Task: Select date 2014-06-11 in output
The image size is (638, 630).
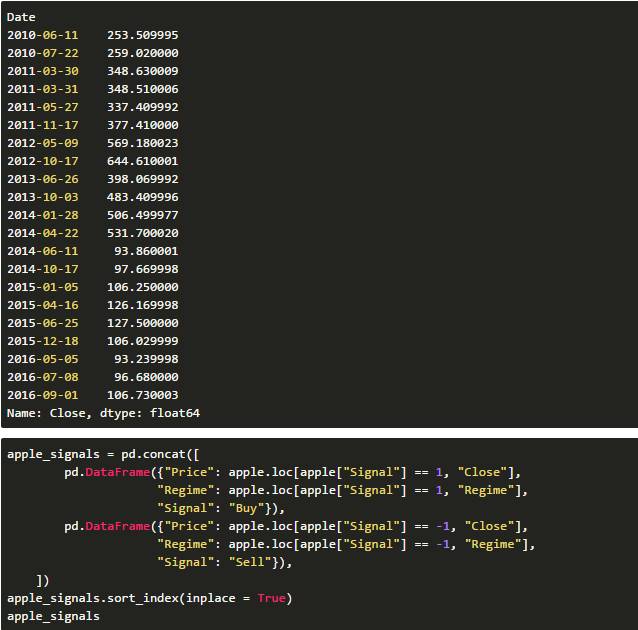Action: pyautogui.click(x=43, y=251)
